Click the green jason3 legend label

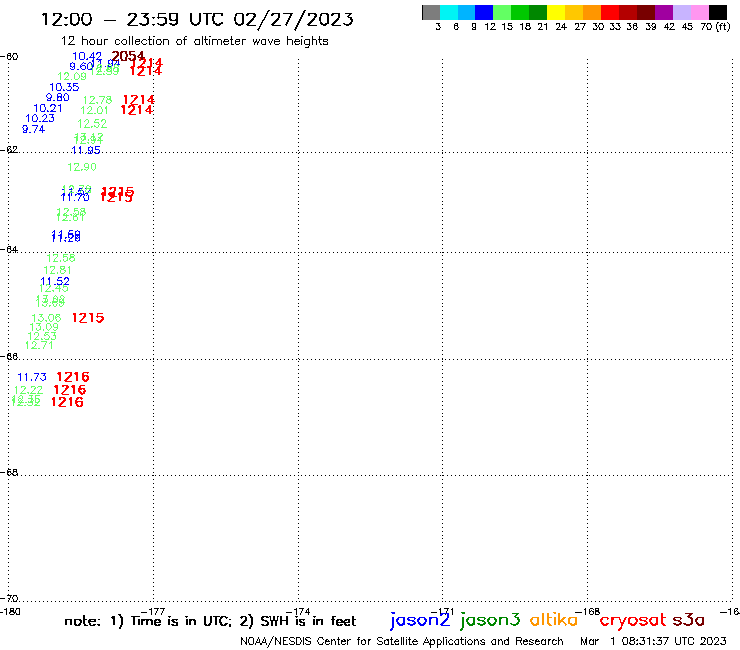point(490,620)
